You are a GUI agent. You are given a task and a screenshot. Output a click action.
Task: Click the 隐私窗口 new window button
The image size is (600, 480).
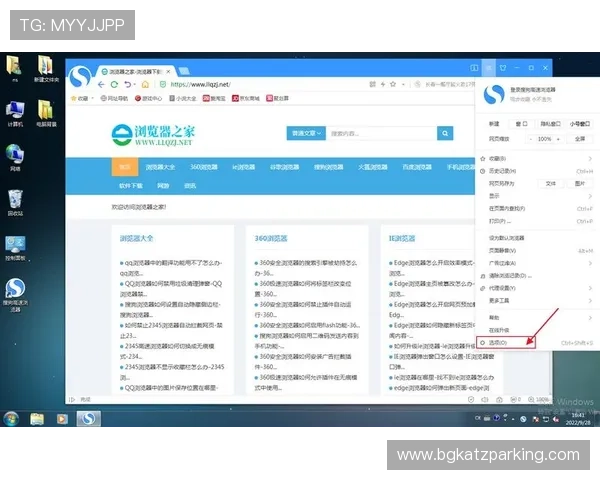pos(550,124)
